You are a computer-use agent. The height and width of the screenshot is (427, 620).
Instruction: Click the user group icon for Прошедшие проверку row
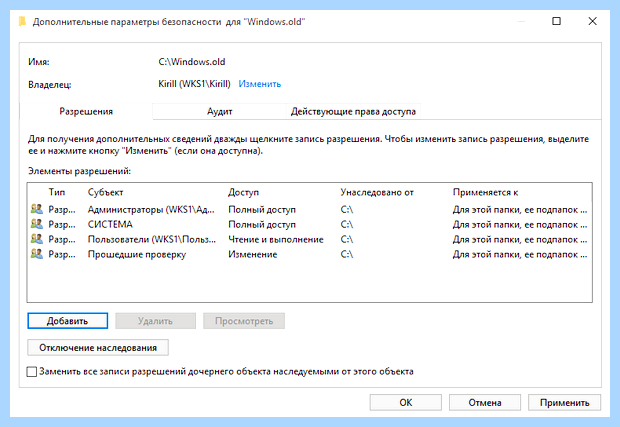pos(36,254)
